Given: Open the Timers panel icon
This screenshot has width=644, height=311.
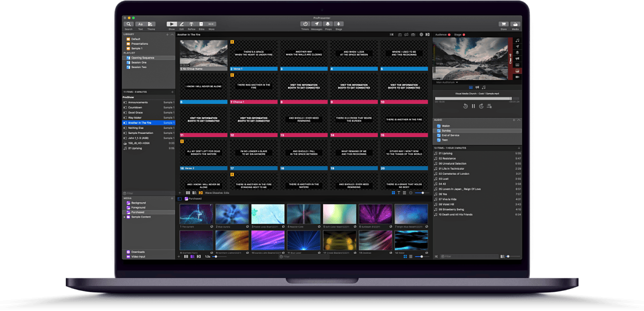Looking at the screenshot, I should (305, 24).
